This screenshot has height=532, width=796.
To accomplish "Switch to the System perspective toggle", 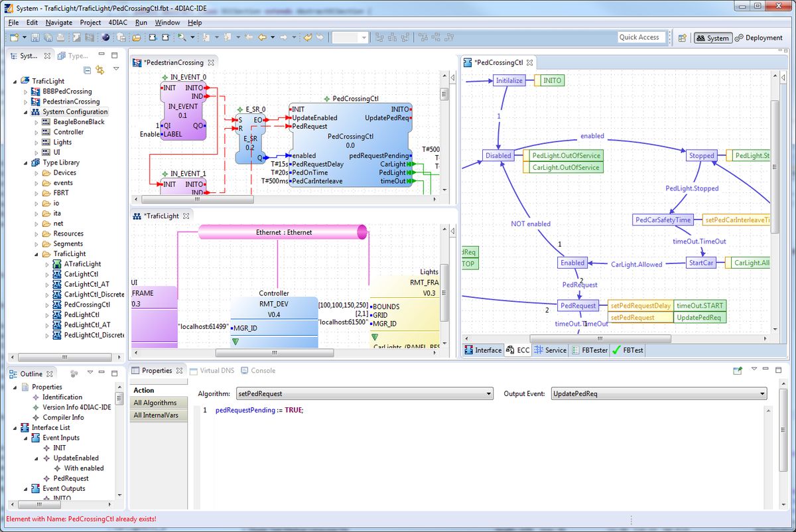I will (712, 38).
